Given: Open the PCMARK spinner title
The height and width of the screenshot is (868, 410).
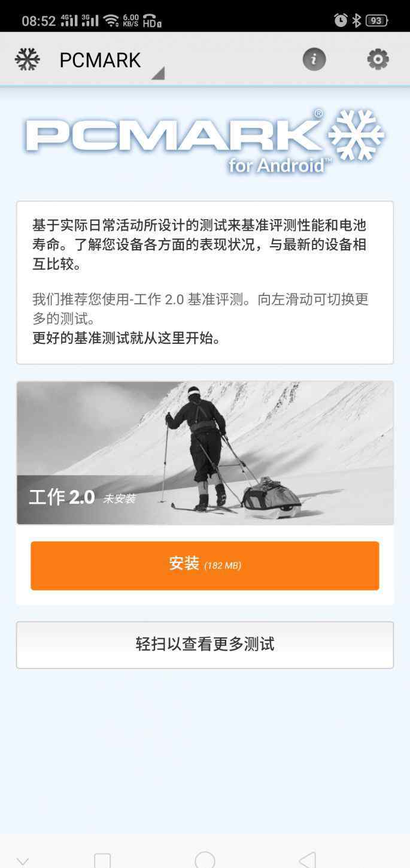Looking at the screenshot, I should [100, 60].
